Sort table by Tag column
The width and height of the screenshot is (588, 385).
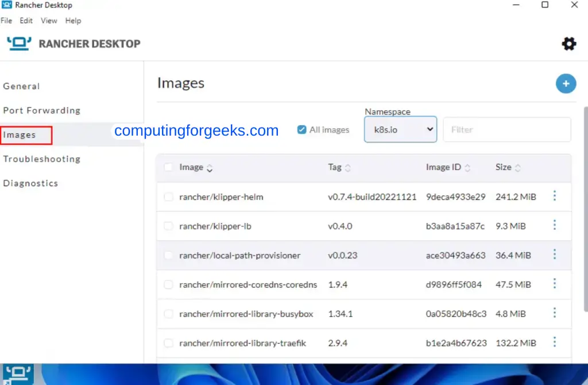coord(339,167)
